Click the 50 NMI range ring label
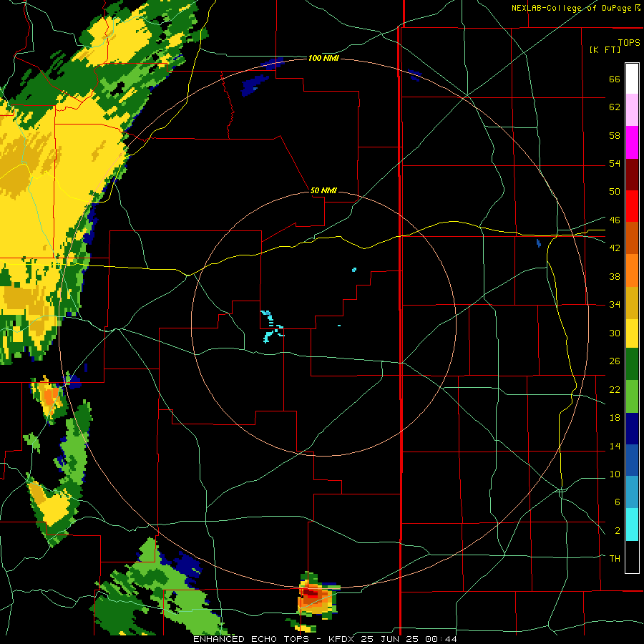Image resolution: width=644 pixels, height=644 pixels. pos(323,190)
